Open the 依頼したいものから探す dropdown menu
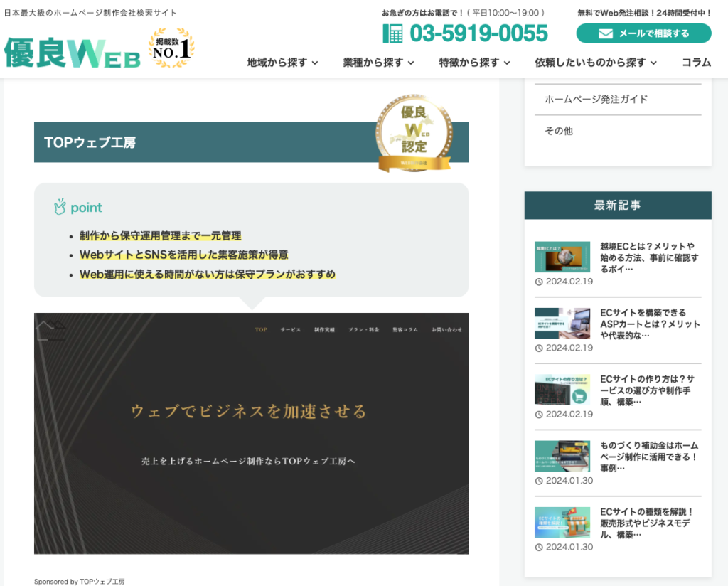This screenshot has height=586, width=728. point(596,63)
